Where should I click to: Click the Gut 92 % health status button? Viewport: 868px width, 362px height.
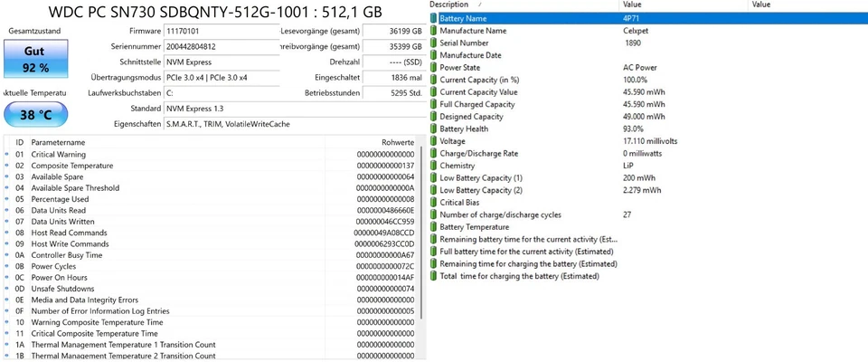coord(35,60)
